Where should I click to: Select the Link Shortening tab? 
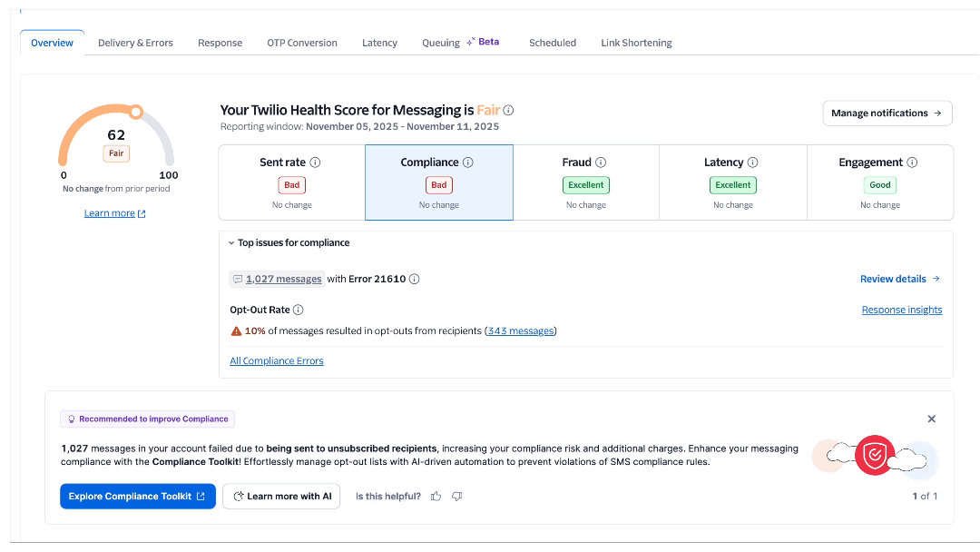point(635,43)
